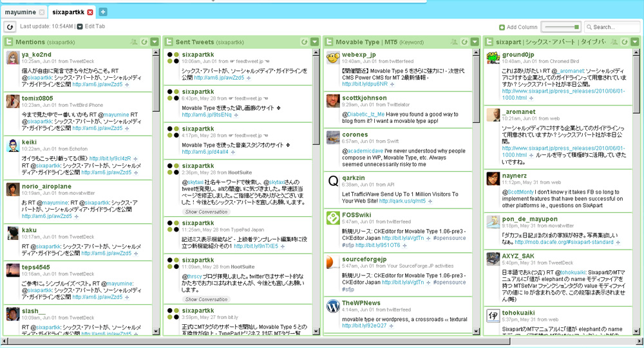Refresh the Mentions column
The width and height of the screenshot is (644, 348).
[x=144, y=42]
